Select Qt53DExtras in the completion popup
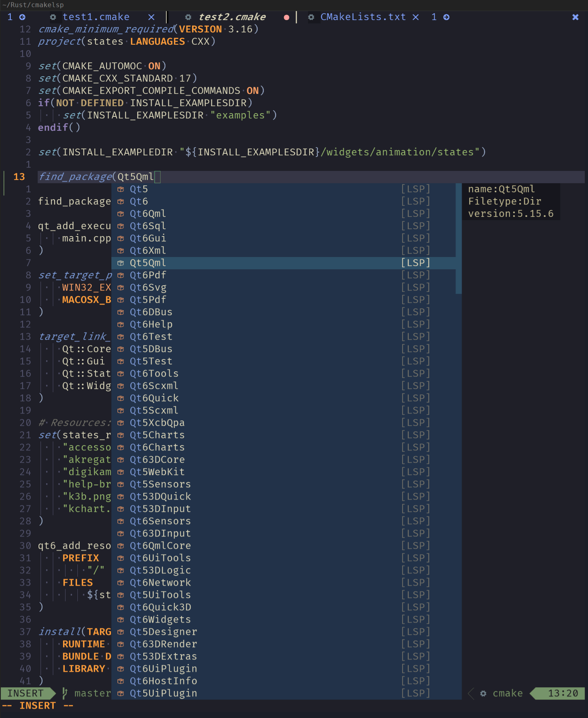This screenshot has width=588, height=718. click(x=283, y=656)
